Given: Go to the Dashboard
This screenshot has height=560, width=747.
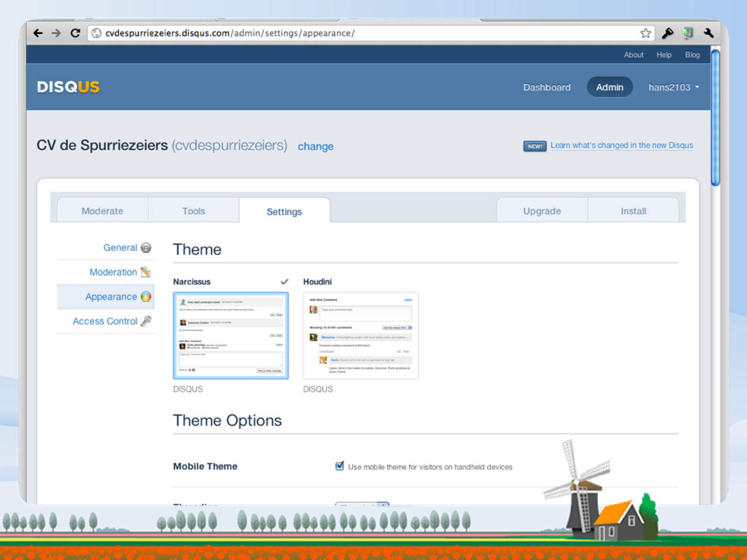Looking at the screenshot, I should pyautogui.click(x=547, y=87).
